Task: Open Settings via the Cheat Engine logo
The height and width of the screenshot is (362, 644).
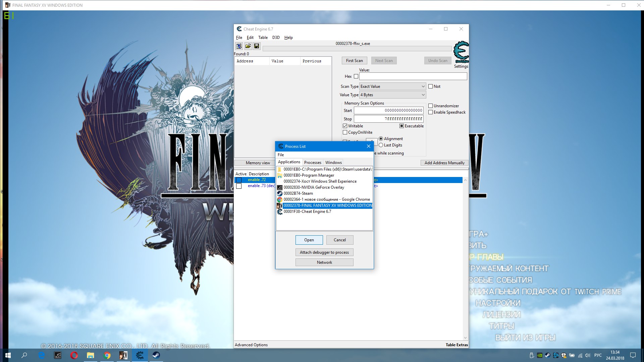Action: click(461, 52)
